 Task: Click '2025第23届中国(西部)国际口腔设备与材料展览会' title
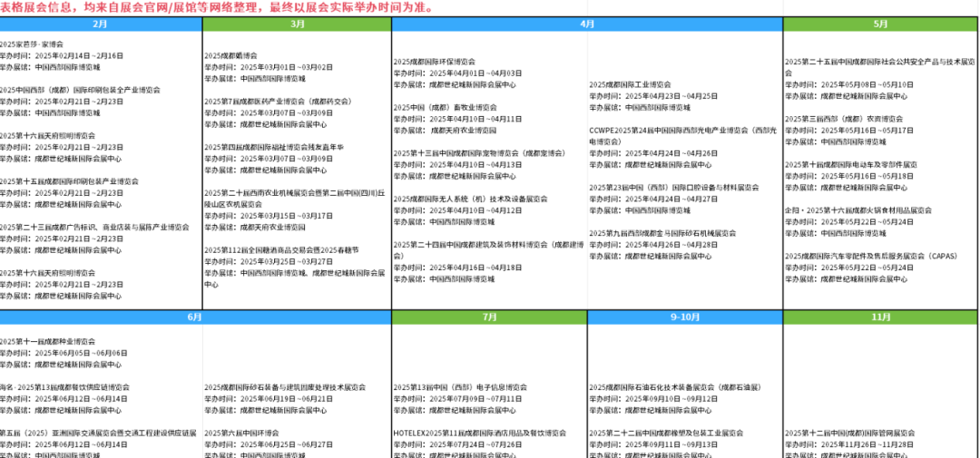674,188
